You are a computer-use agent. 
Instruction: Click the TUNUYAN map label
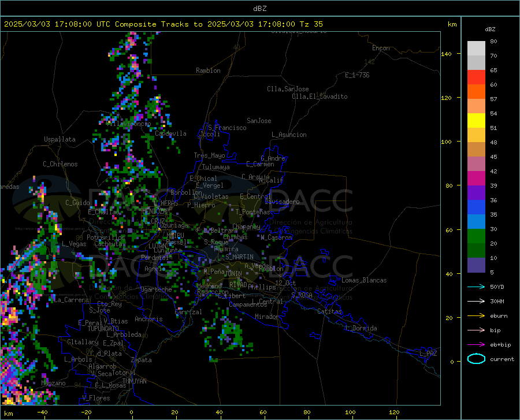[x=134, y=381]
